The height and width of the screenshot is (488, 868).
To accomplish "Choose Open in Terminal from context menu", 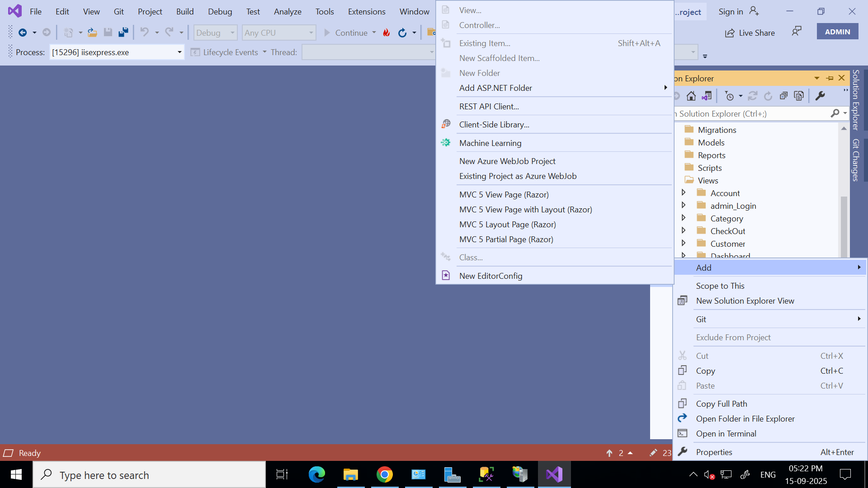I will coord(726,434).
